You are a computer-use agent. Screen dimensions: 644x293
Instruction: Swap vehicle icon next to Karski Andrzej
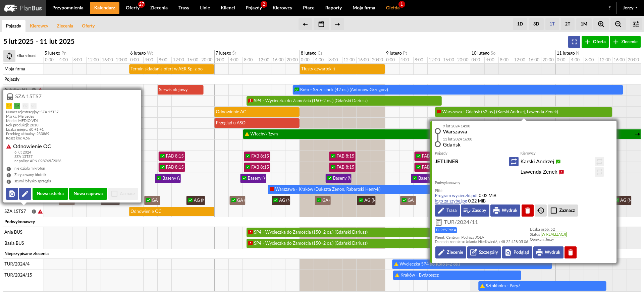click(514, 162)
